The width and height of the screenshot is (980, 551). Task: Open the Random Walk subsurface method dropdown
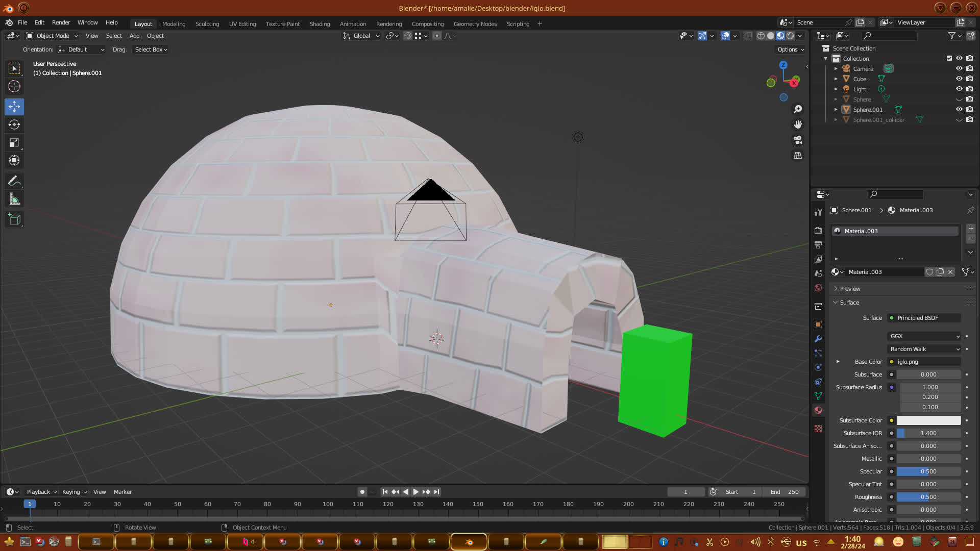[924, 349]
